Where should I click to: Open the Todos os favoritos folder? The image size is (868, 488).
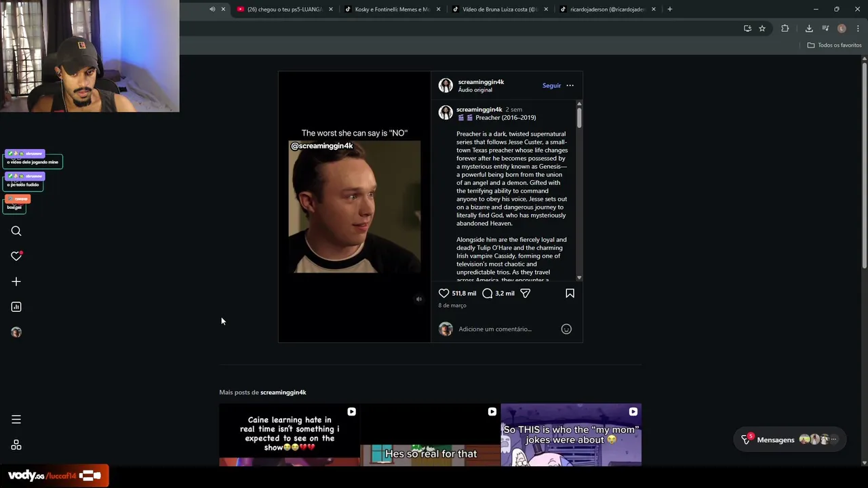(x=834, y=45)
